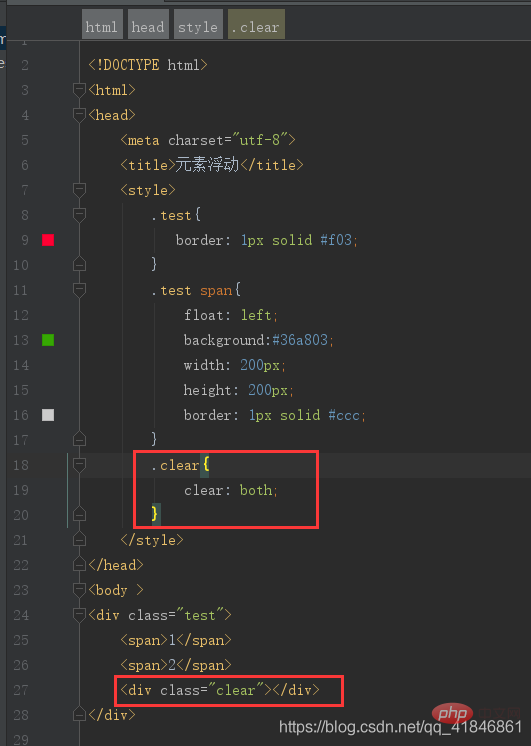531x746 pixels.
Task: Collapse the html tag fold marker
Action: coord(79,90)
